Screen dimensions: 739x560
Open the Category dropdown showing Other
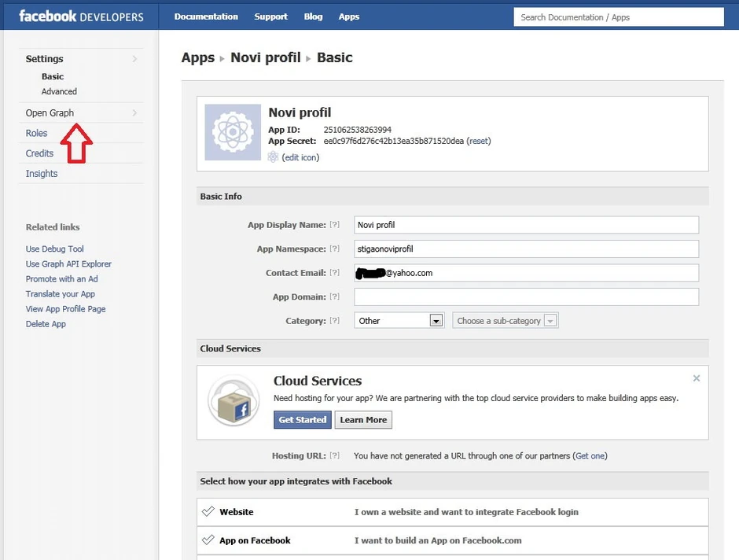pyautogui.click(x=399, y=321)
